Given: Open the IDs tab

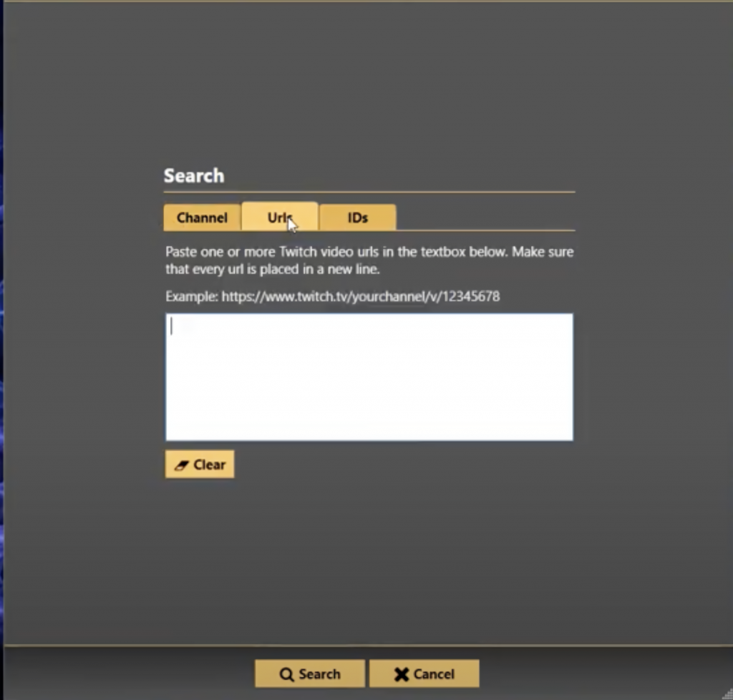Looking at the screenshot, I should [358, 218].
